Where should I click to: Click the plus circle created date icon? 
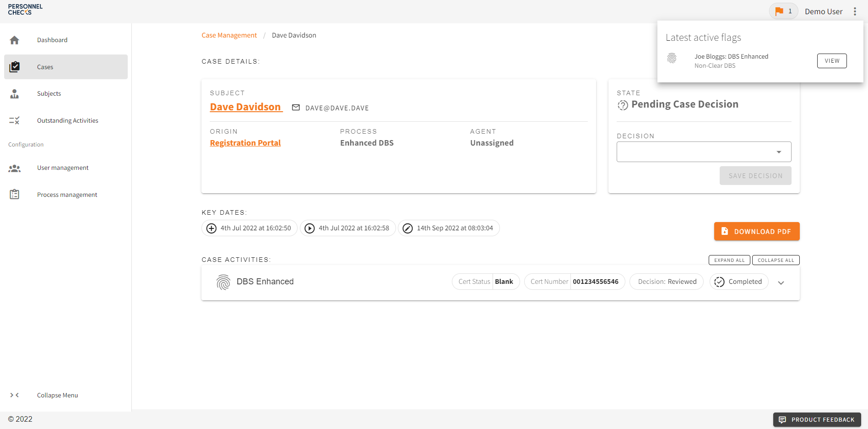[212, 228]
